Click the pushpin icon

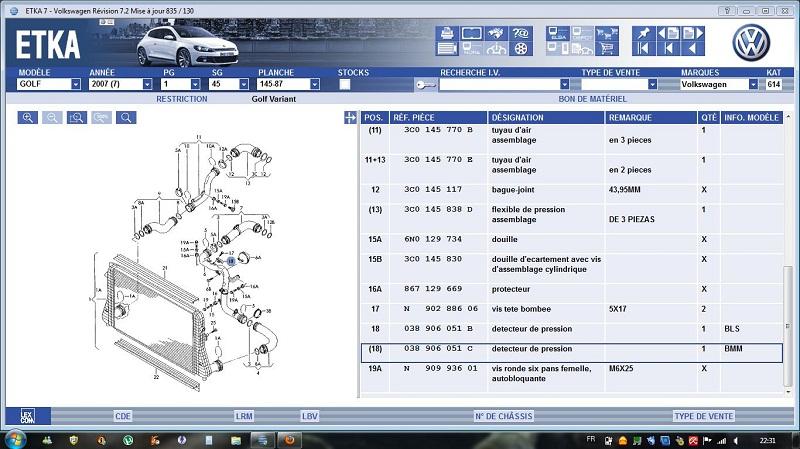coord(643,33)
